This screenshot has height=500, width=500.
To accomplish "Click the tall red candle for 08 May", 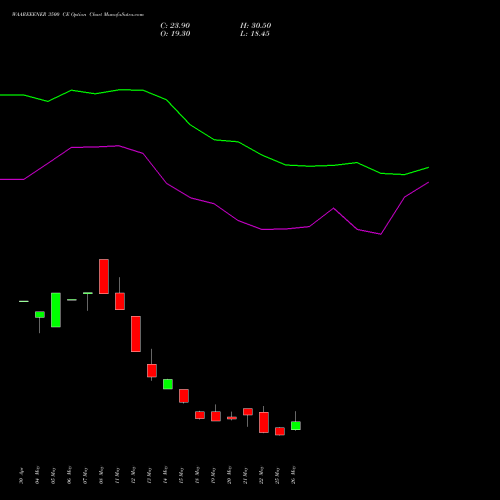I will click(104, 276).
